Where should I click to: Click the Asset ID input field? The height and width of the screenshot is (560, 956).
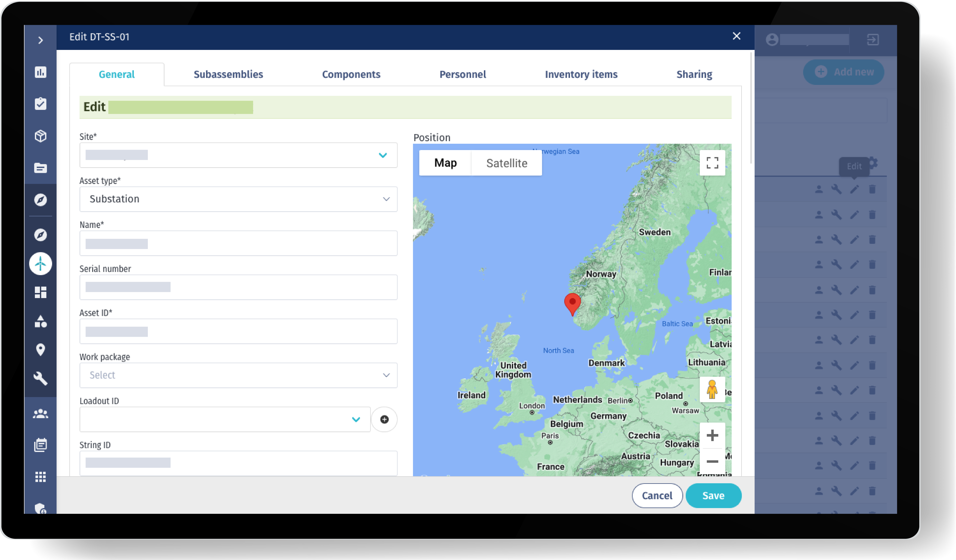pyautogui.click(x=238, y=331)
